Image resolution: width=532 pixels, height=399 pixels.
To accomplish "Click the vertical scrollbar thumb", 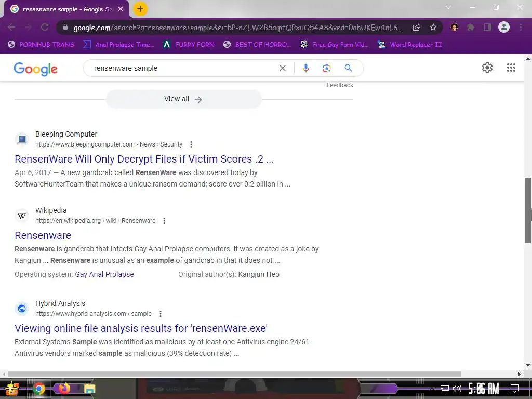I will click(528, 210).
